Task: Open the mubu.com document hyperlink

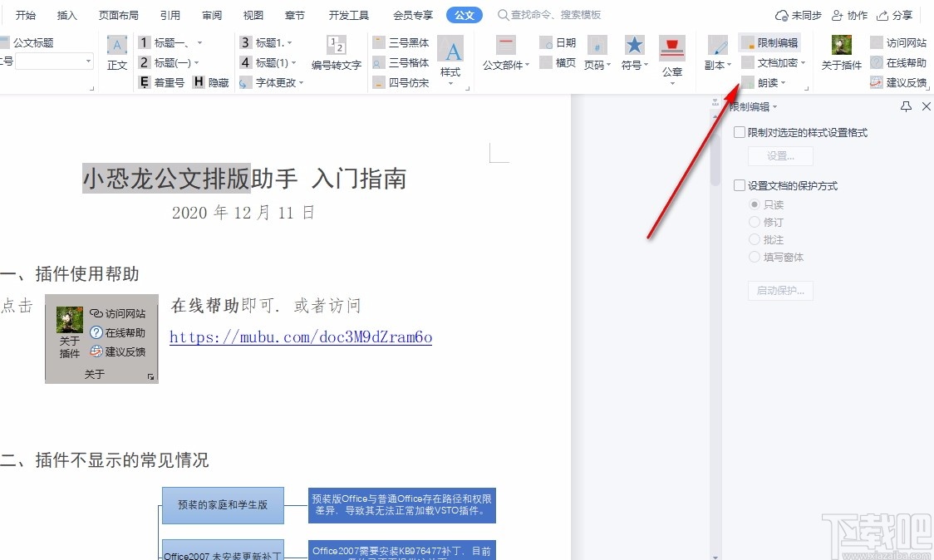Action: (299, 336)
